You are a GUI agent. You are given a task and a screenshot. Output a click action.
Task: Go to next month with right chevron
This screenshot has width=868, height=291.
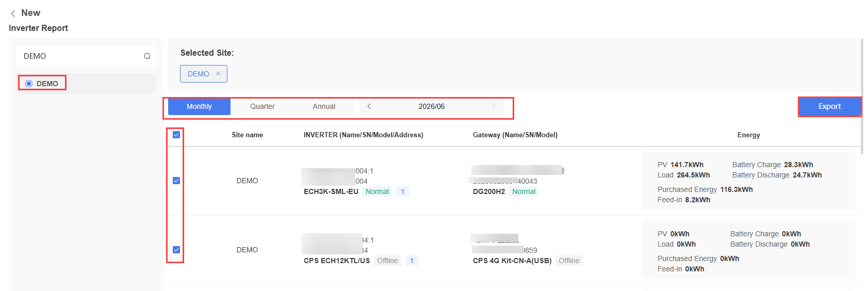494,106
